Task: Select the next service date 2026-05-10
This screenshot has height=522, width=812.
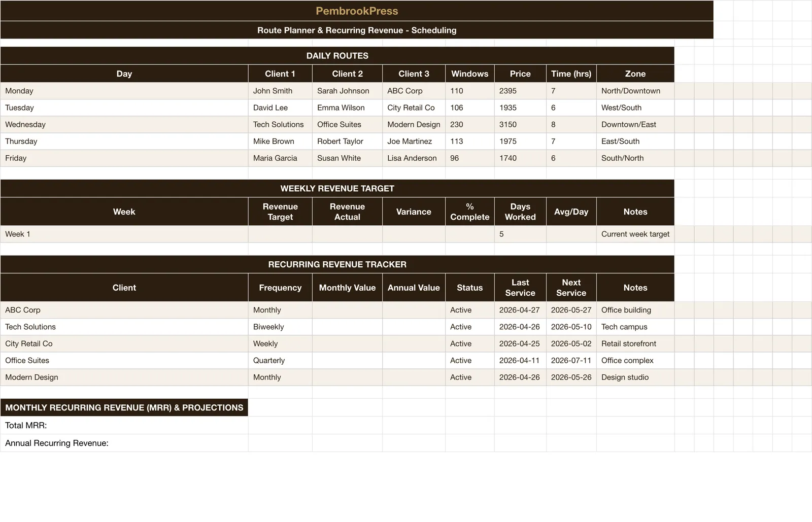Action: click(x=571, y=327)
